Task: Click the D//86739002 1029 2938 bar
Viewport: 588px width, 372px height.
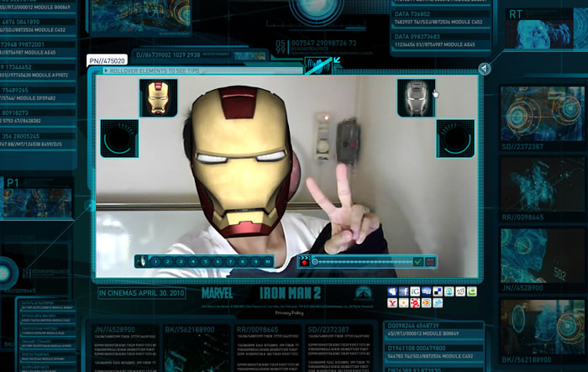Action: tap(201, 55)
